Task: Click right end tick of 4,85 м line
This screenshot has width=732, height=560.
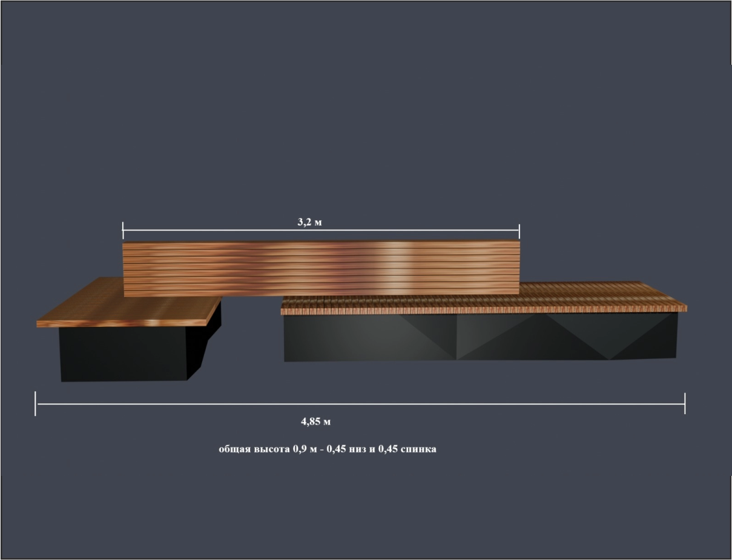Action: (x=685, y=403)
